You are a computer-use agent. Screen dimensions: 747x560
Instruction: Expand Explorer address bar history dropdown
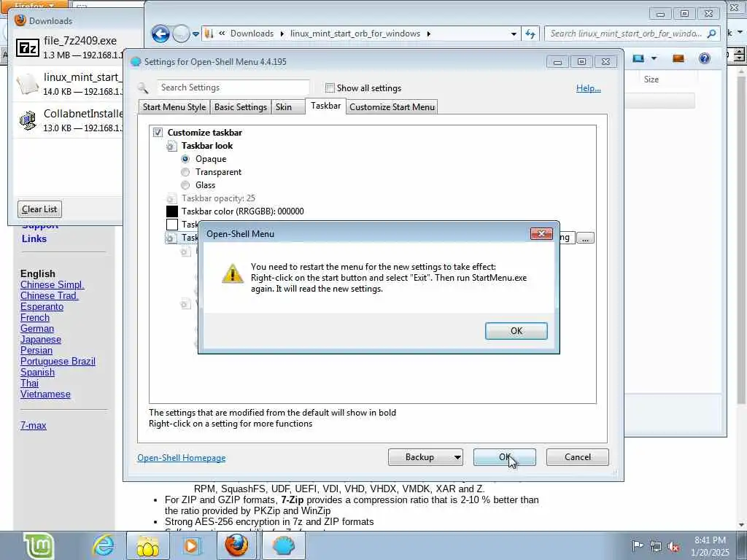(514, 34)
